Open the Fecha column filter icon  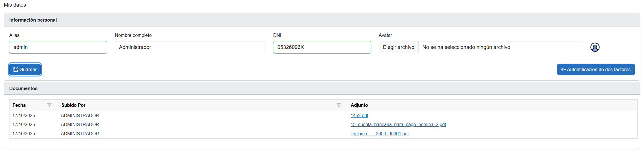click(49, 105)
